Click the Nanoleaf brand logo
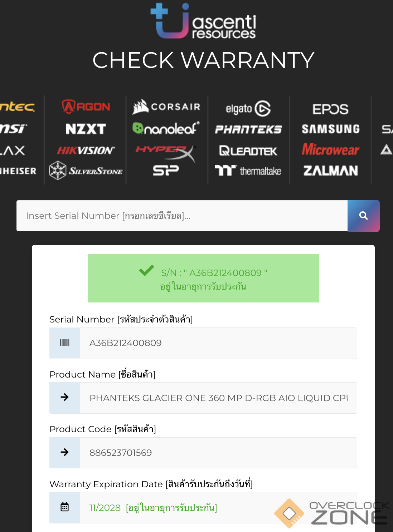The image size is (393, 532). (x=166, y=128)
